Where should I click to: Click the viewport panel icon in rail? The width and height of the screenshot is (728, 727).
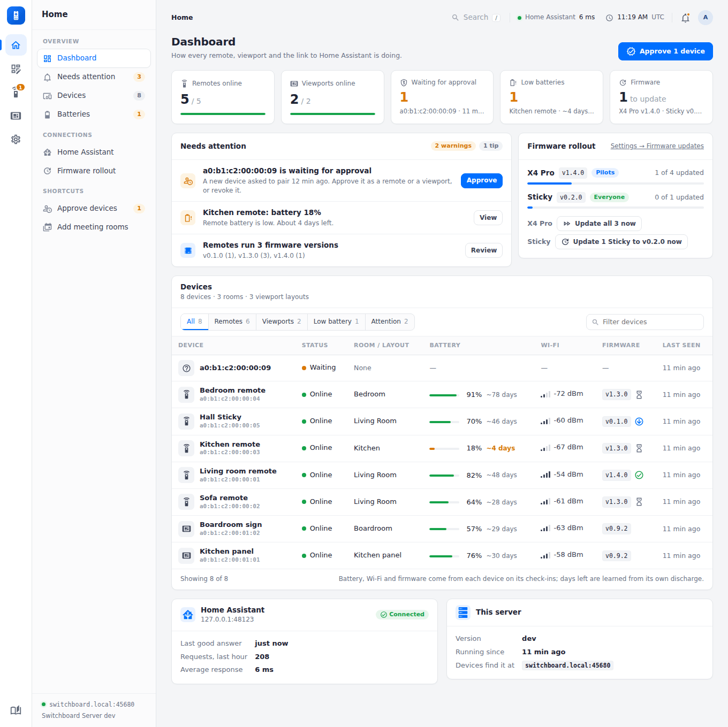tap(16, 116)
